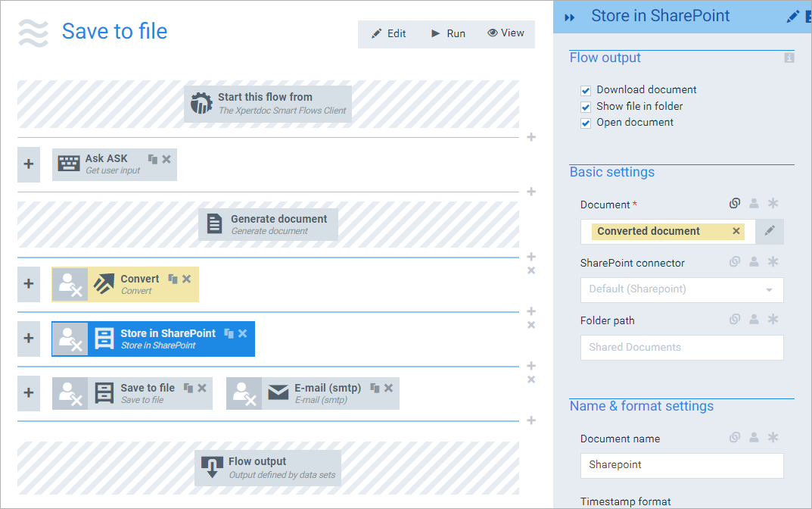Add a step in the Store in SharePoint row
Screen dimensions: 812x509
[x=29, y=339]
